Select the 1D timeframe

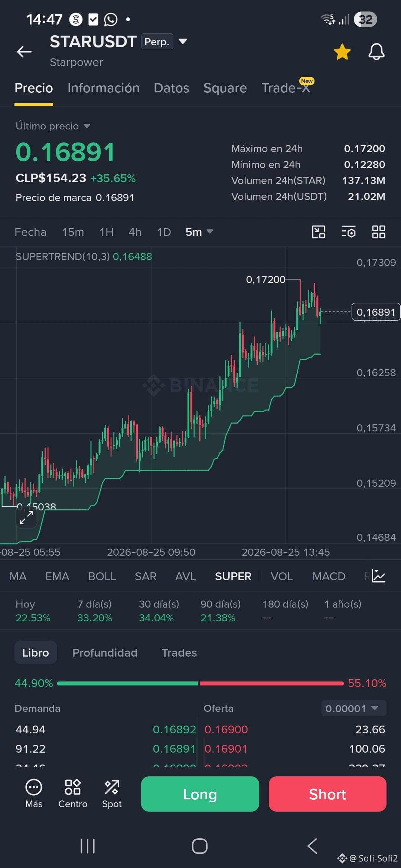164,232
